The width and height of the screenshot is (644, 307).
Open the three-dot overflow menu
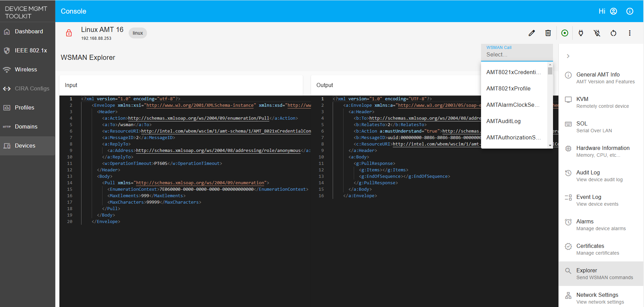pyautogui.click(x=629, y=33)
